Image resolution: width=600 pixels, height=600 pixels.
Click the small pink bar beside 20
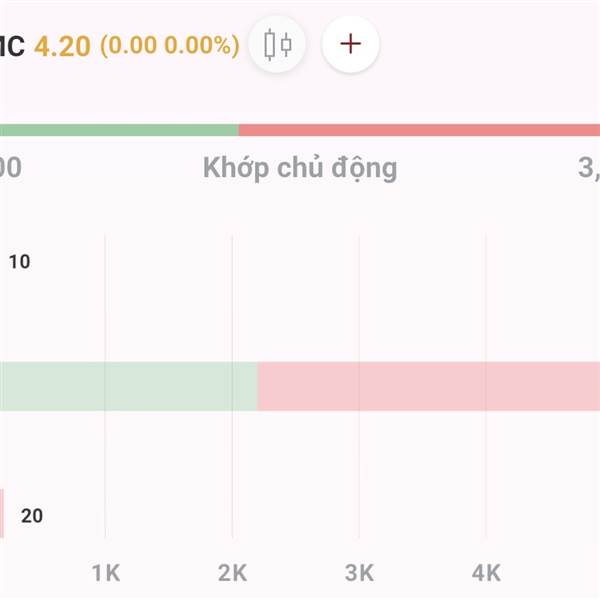[2, 513]
